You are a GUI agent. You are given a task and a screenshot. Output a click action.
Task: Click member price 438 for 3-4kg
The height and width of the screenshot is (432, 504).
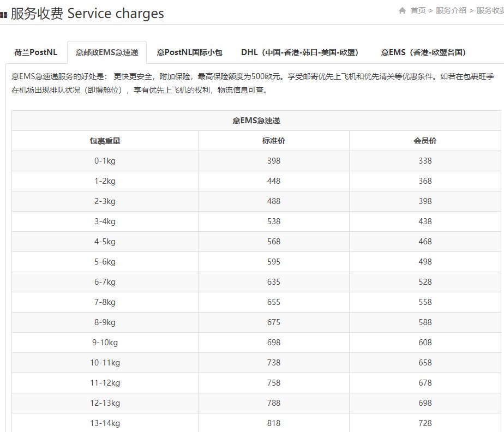(x=425, y=221)
